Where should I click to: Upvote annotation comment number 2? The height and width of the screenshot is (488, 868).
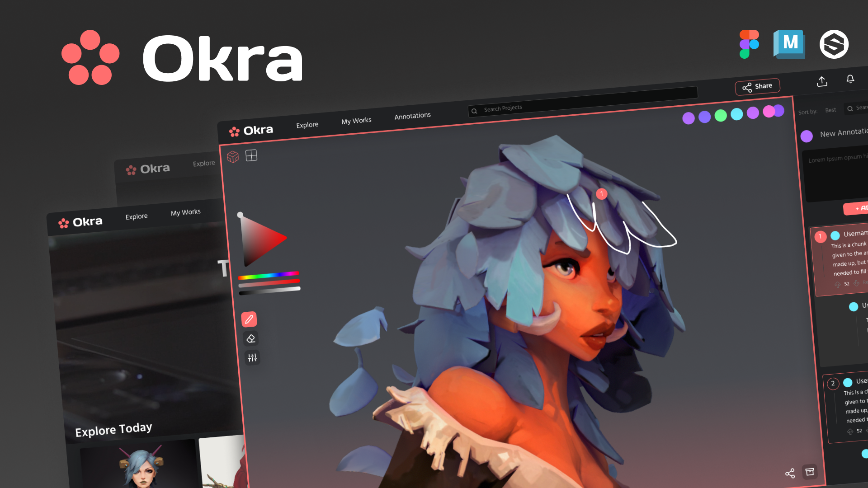[850, 432]
